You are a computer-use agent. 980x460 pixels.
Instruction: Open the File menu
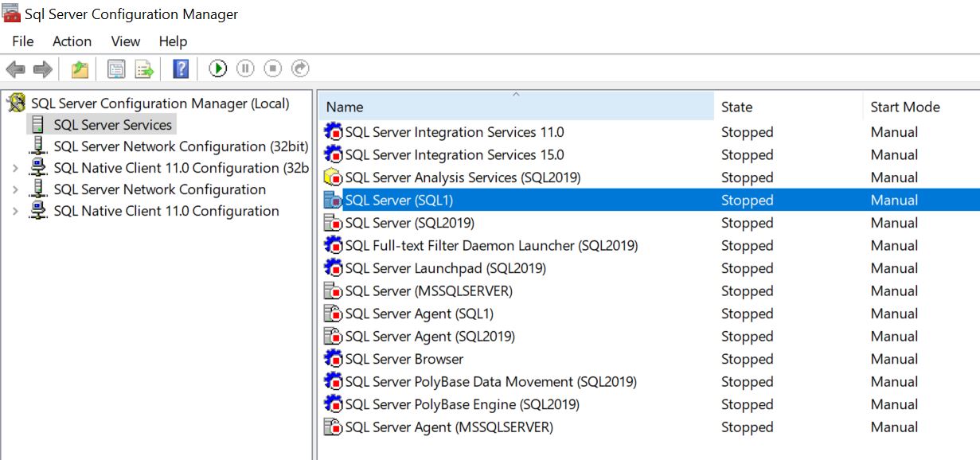[x=23, y=41]
